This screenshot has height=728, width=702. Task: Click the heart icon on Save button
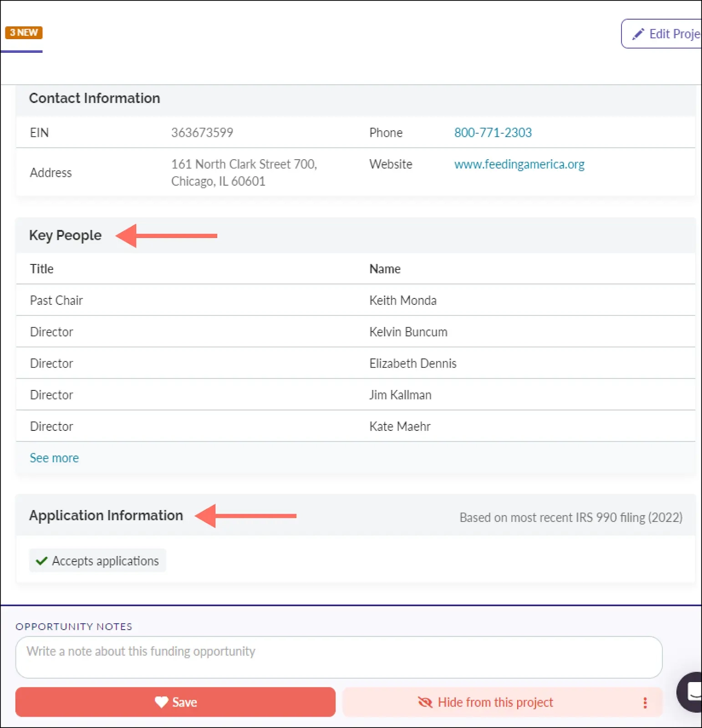(162, 702)
